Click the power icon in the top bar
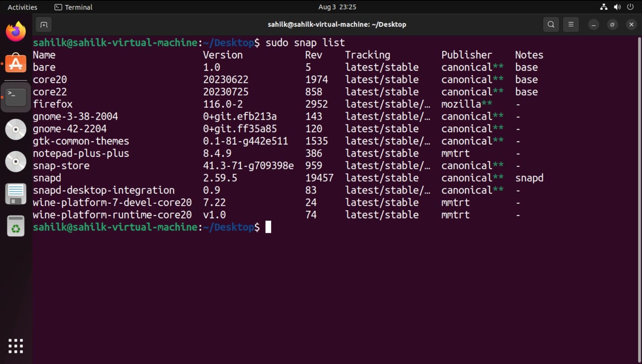This screenshot has height=364, width=642. click(631, 7)
